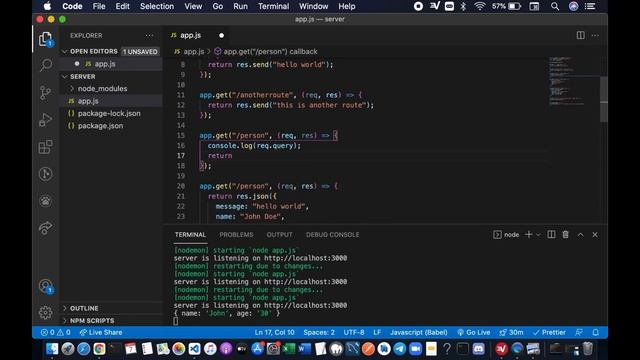The width and height of the screenshot is (640, 360).
Task: Open notifications bell in status bar
Action: coord(596,332)
